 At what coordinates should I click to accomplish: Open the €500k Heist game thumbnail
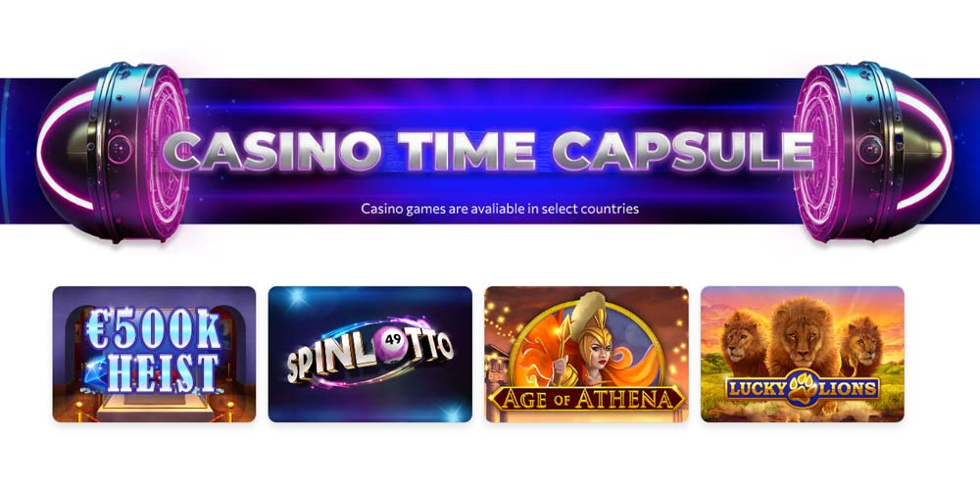click(x=154, y=355)
